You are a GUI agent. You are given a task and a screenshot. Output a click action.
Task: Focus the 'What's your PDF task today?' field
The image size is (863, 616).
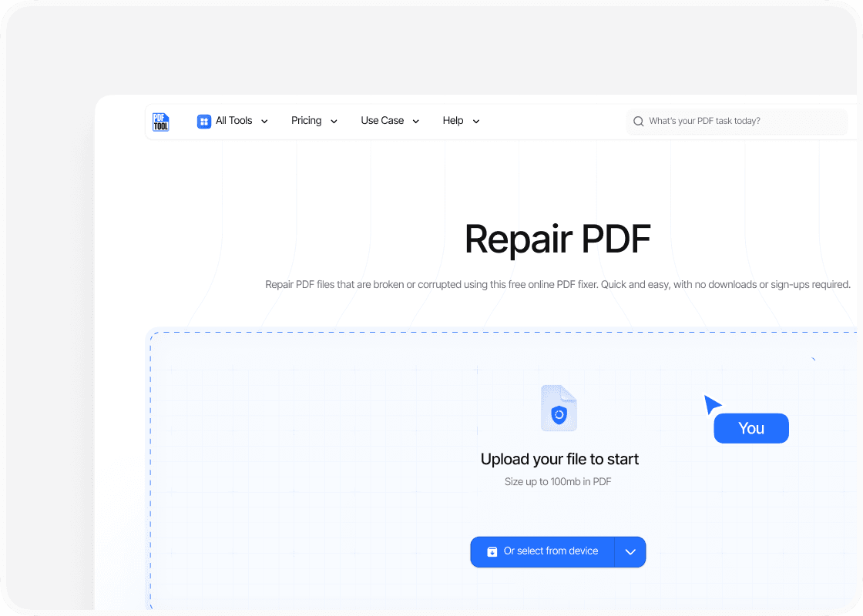coord(740,121)
